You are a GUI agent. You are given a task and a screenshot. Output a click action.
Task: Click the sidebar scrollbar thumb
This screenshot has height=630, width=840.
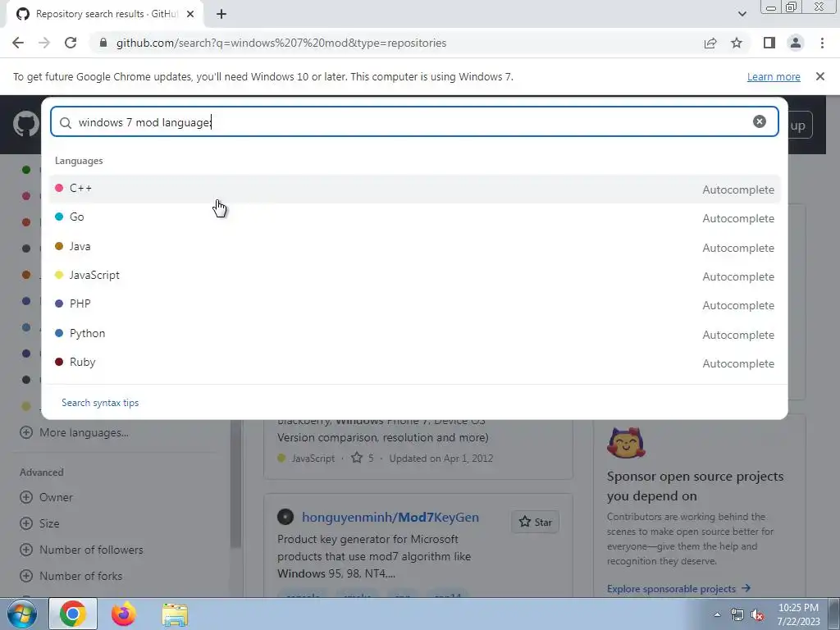[x=235, y=483]
